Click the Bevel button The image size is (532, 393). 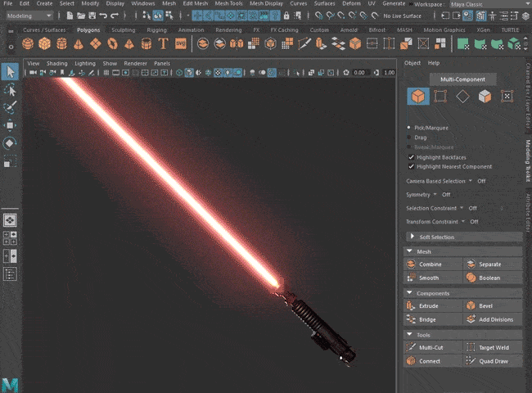click(493, 305)
